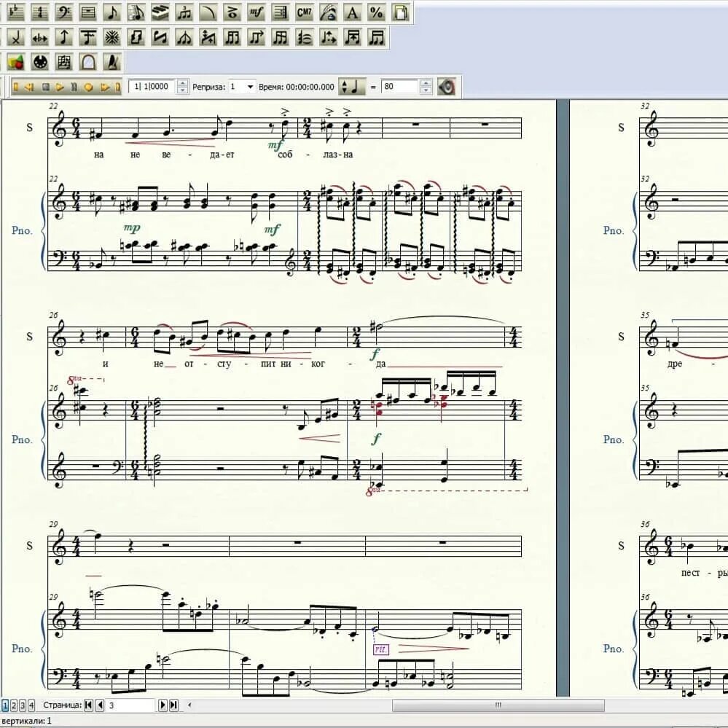Click the step forward playback button
Viewport: 728px width, 728px height.
pos(104,87)
